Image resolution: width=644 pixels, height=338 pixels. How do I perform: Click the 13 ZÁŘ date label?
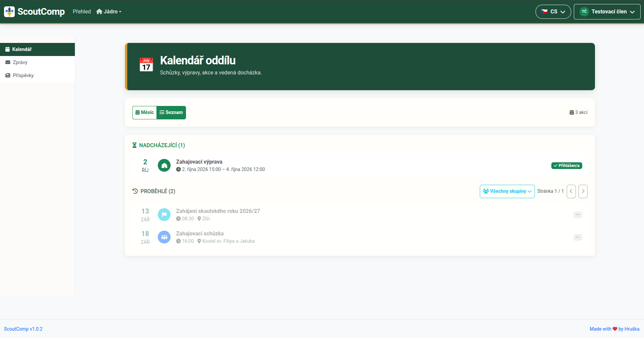(x=145, y=215)
